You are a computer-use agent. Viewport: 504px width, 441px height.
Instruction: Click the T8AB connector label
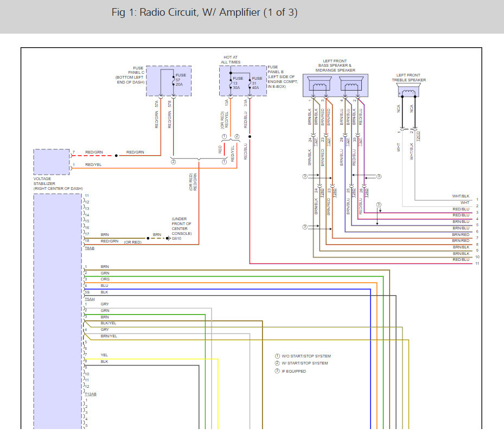point(90,248)
